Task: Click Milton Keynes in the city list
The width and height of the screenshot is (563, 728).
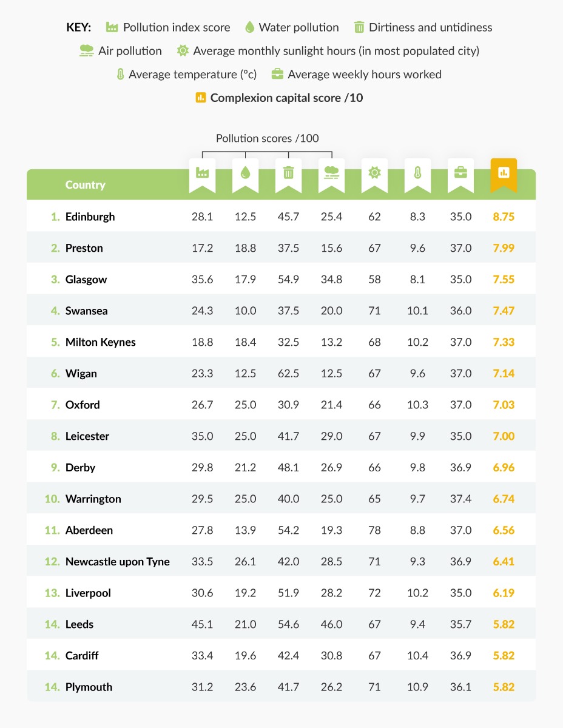Action: 101,342
